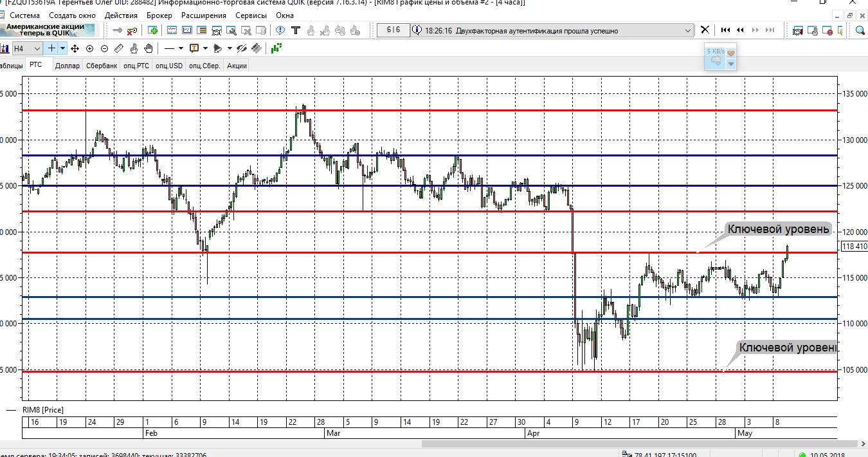This screenshot has height=457, width=868.
Task: Jump to first message using rewind button
Action: pos(726,30)
